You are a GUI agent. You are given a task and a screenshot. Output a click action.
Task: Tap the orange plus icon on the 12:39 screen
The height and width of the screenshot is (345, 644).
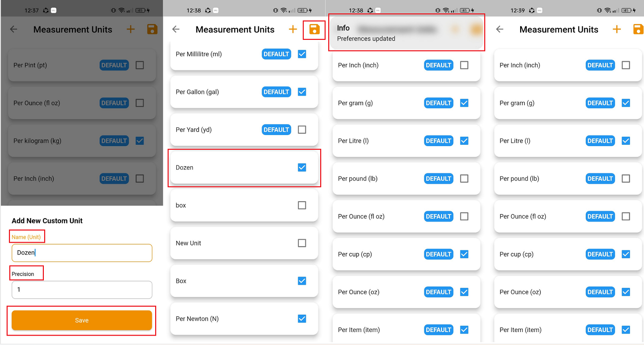click(x=617, y=29)
